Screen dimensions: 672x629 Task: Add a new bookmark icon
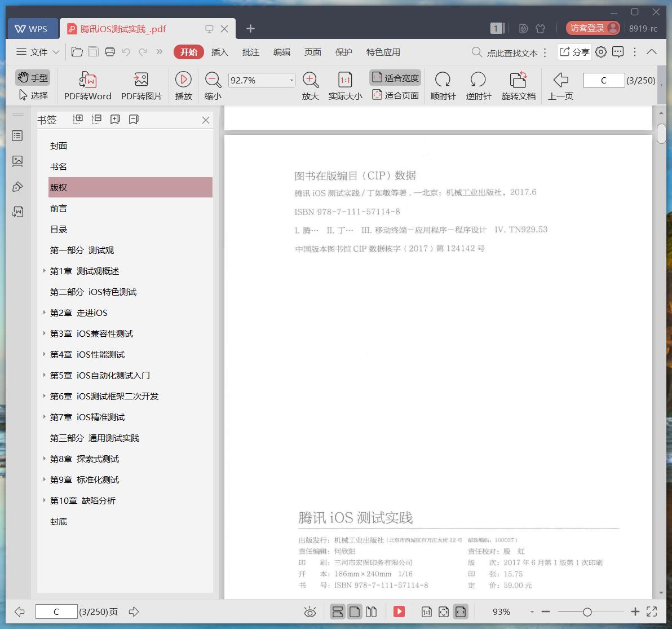[115, 119]
